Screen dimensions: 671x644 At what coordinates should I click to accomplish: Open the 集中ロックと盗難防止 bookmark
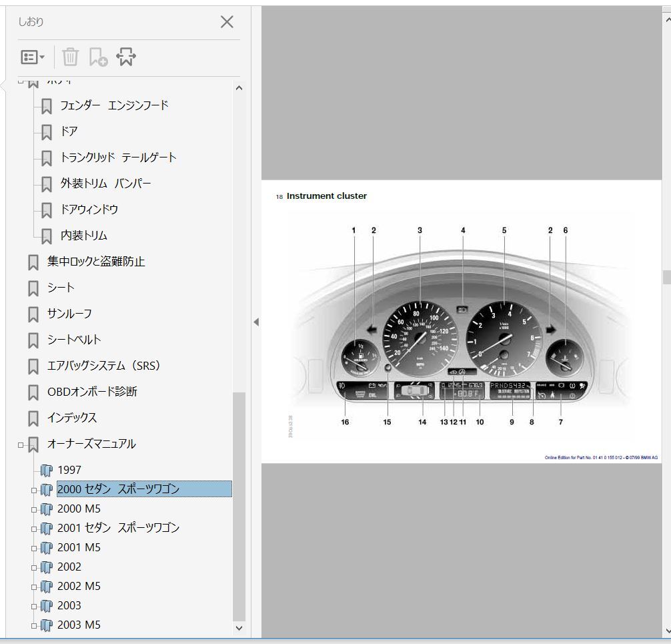tap(96, 261)
